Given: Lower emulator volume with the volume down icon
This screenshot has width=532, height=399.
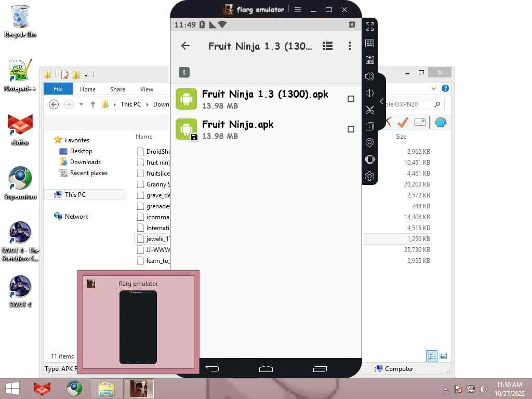Looking at the screenshot, I should [x=369, y=93].
